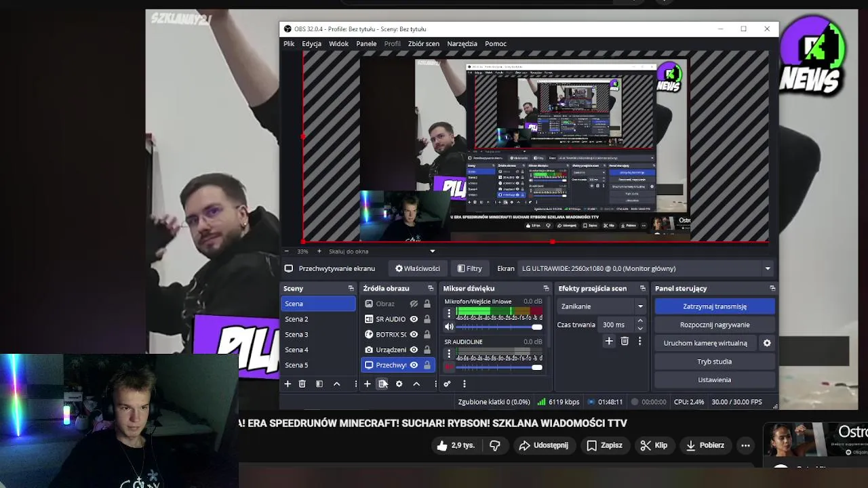This screenshot has height=488, width=868.
Task: Click Rozpocznij nagrywanie to start recording
Action: pos(715,325)
